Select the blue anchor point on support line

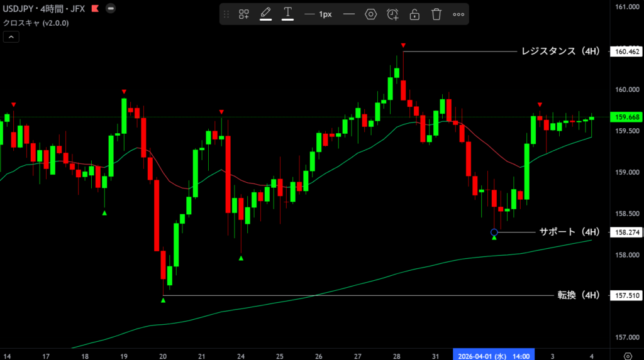494,232
